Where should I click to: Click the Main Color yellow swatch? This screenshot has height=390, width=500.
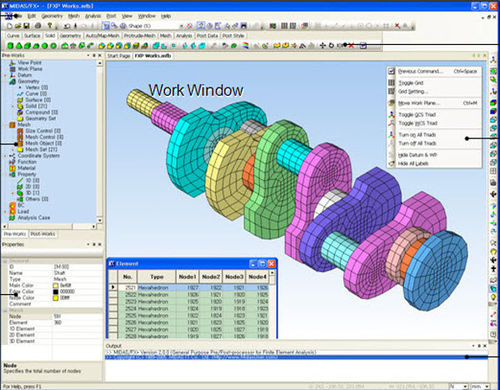tap(56, 285)
